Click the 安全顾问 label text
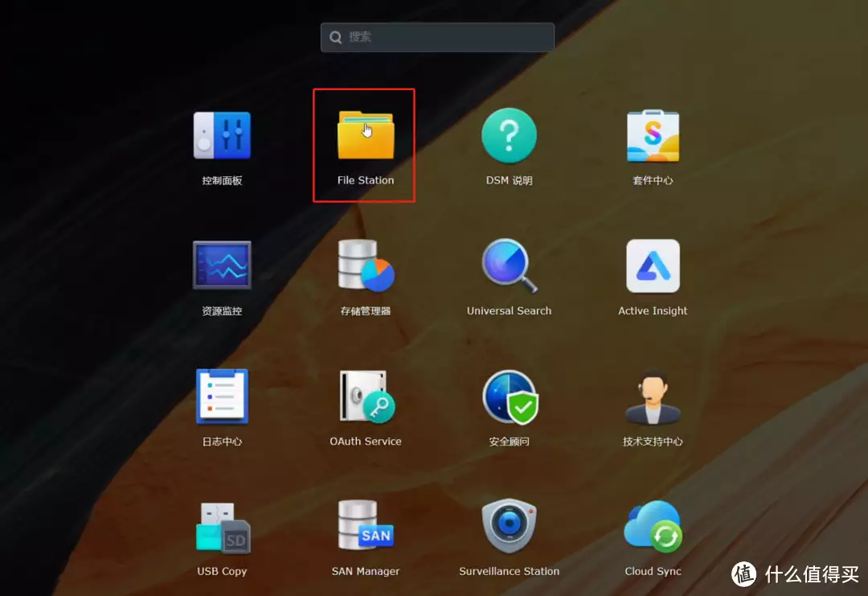868x596 pixels. coord(510,442)
